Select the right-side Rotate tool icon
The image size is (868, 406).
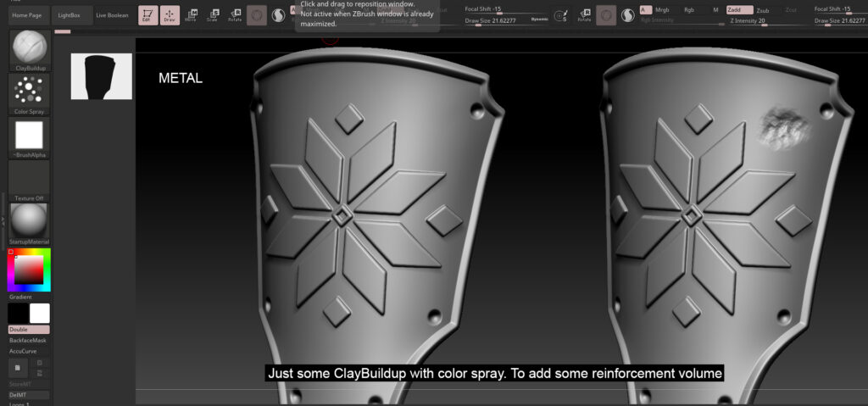[584, 15]
